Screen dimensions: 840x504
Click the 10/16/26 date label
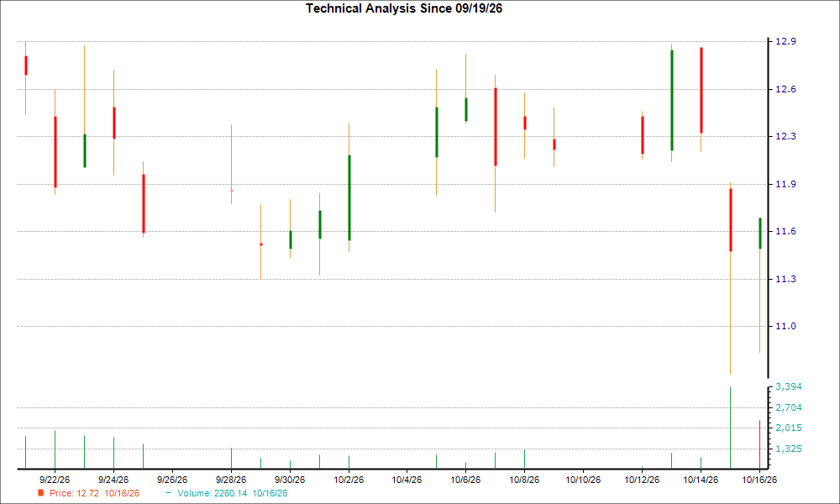click(x=759, y=480)
